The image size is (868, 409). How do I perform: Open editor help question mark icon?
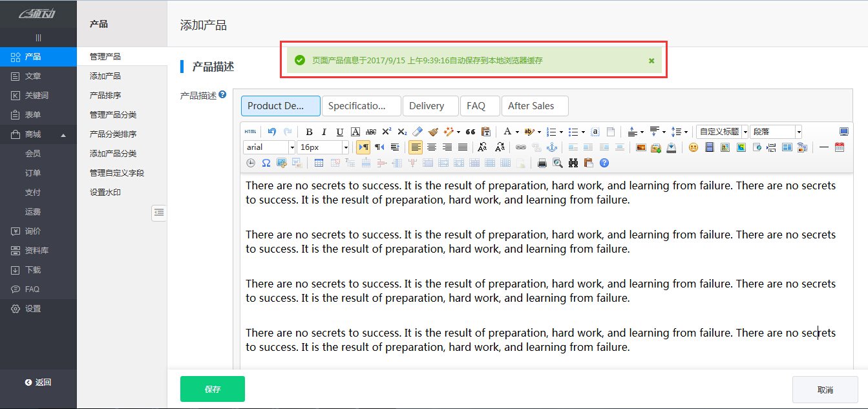click(x=604, y=163)
